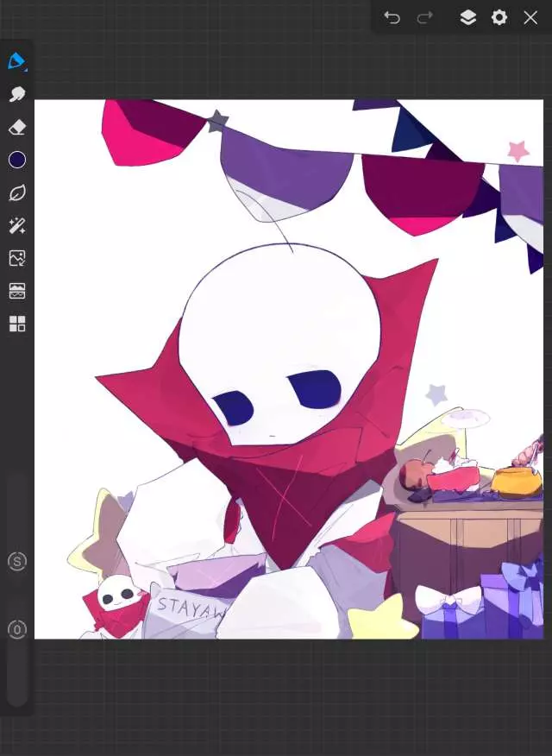Open the dark navy color picker
This screenshot has width=552, height=756.
pos(17,160)
